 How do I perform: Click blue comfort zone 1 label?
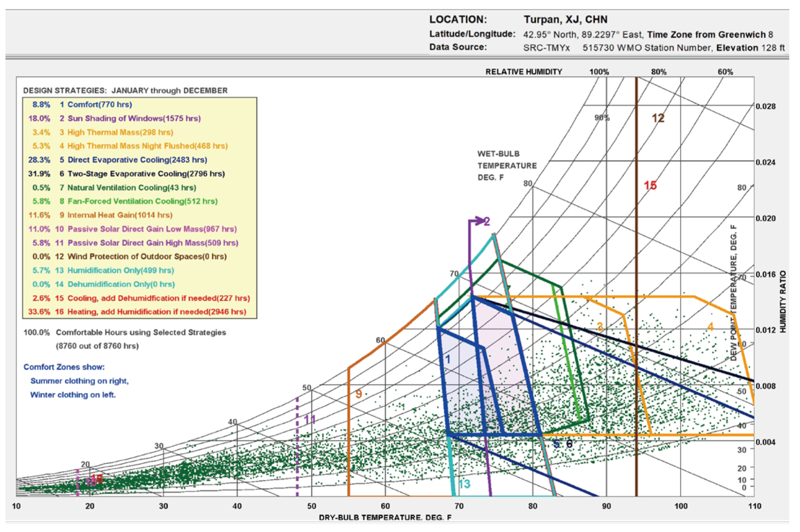(x=448, y=359)
